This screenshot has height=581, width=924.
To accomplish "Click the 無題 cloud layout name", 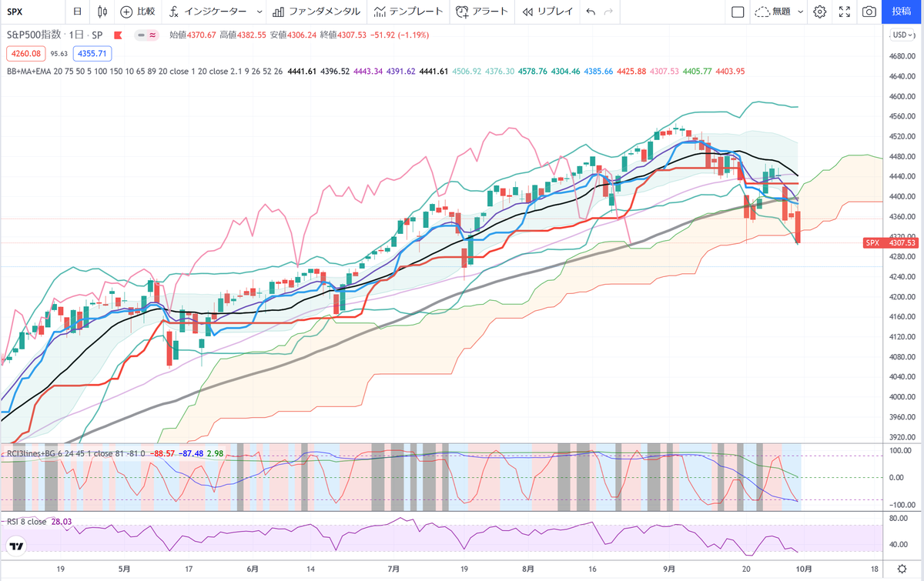I will coord(773,12).
